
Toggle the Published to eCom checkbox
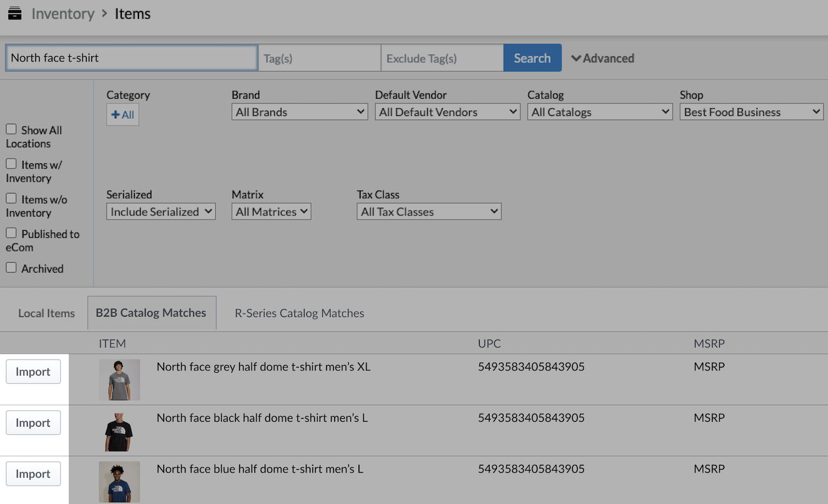tap(11, 233)
